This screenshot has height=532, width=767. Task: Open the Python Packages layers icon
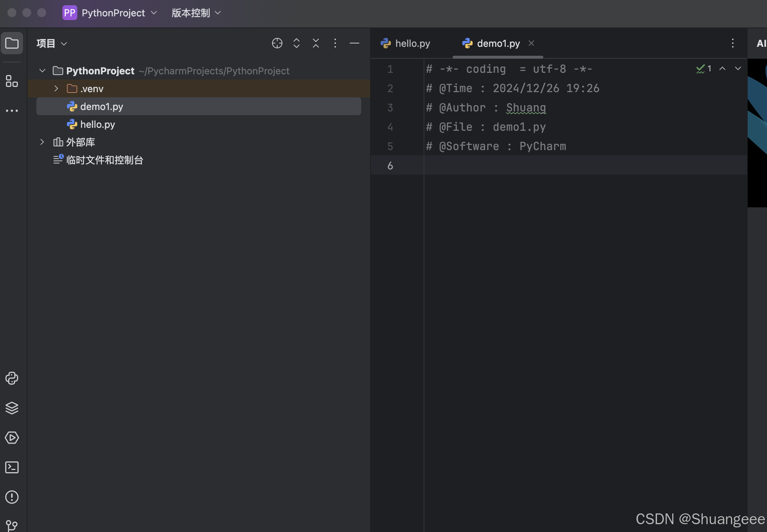pyautogui.click(x=12, y=408)
